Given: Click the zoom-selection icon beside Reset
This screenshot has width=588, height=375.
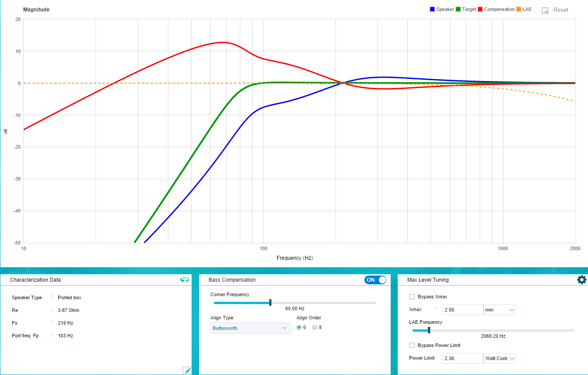Looking at the screenshot, I should point(545,10).
